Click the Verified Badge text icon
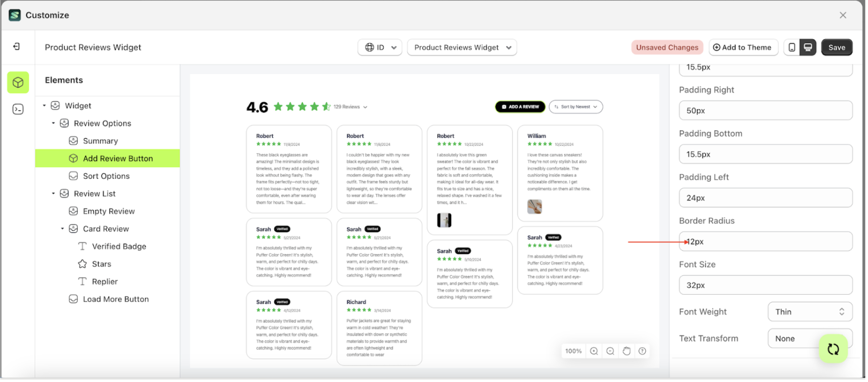Screen dimensions: 868x382 (82, 246)
